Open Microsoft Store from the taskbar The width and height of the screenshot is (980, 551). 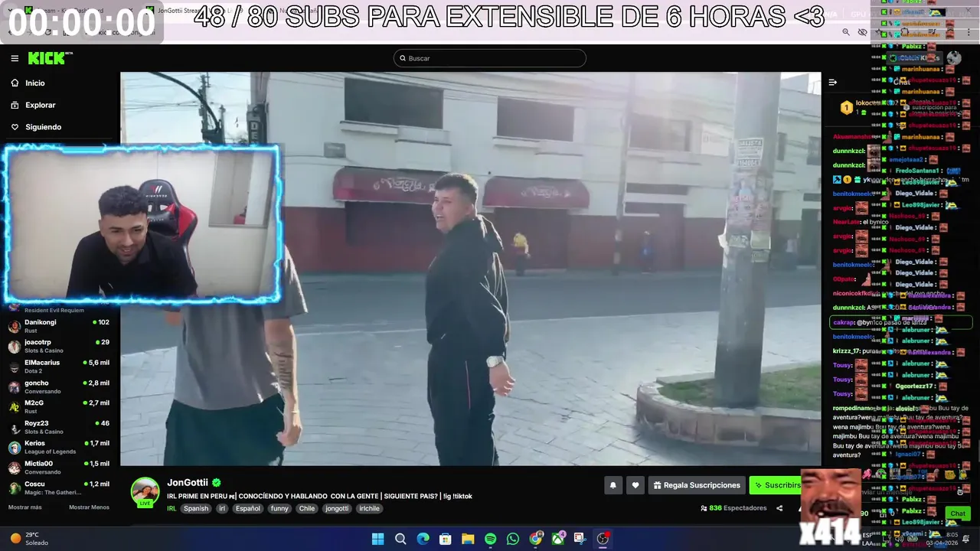pyautogui.click(x=445, y=539)
